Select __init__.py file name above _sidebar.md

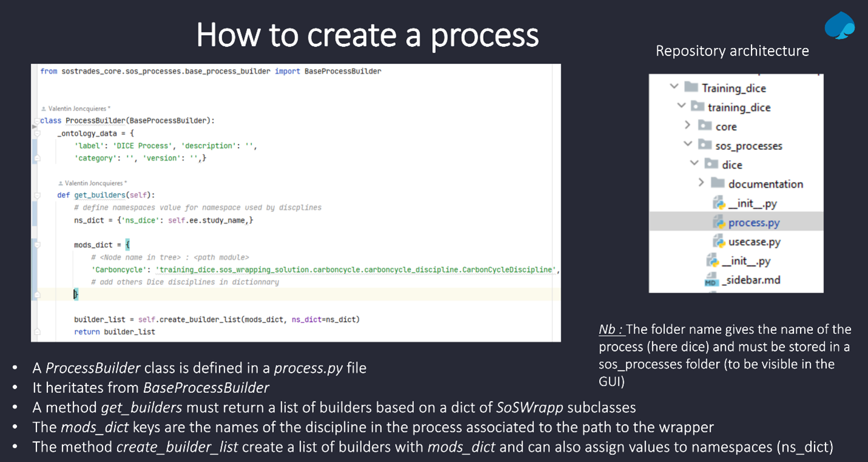[746, 261]
